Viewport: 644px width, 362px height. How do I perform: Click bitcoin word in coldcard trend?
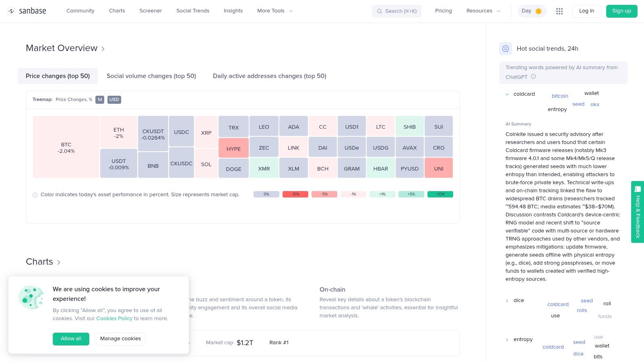click(560, 96)
